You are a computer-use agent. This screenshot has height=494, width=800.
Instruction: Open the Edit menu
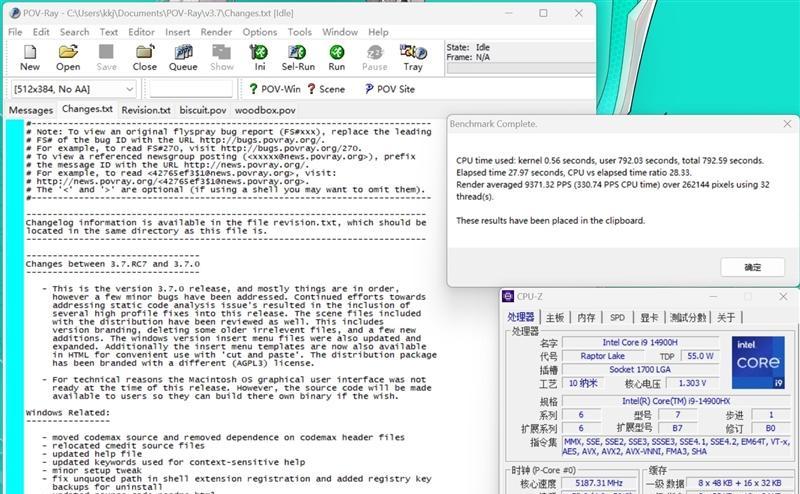(x=41, y=32)
